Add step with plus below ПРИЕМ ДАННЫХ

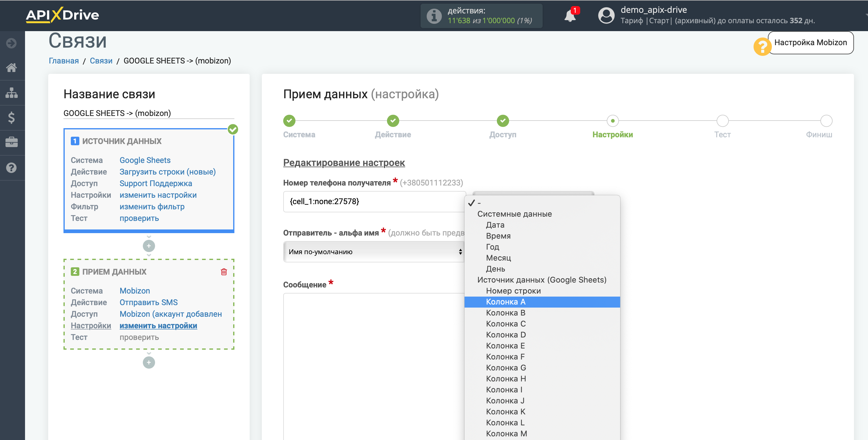tap(149, 362)
